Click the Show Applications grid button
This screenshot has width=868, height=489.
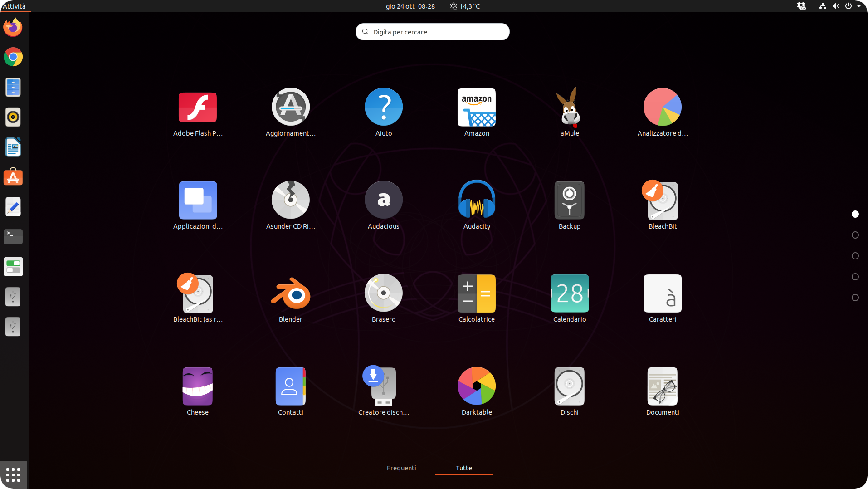click(13, 474)
